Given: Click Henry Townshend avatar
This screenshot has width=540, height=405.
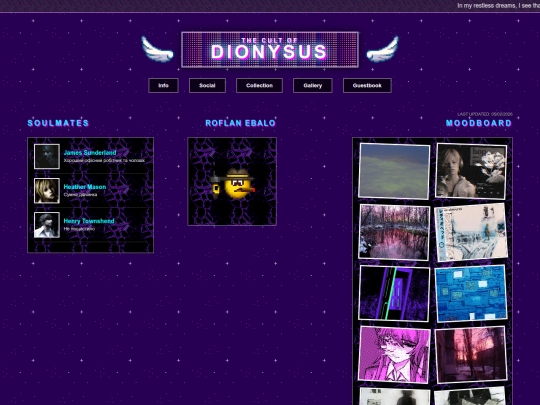Looking at the screenshot, I should [x=47, y=225].
